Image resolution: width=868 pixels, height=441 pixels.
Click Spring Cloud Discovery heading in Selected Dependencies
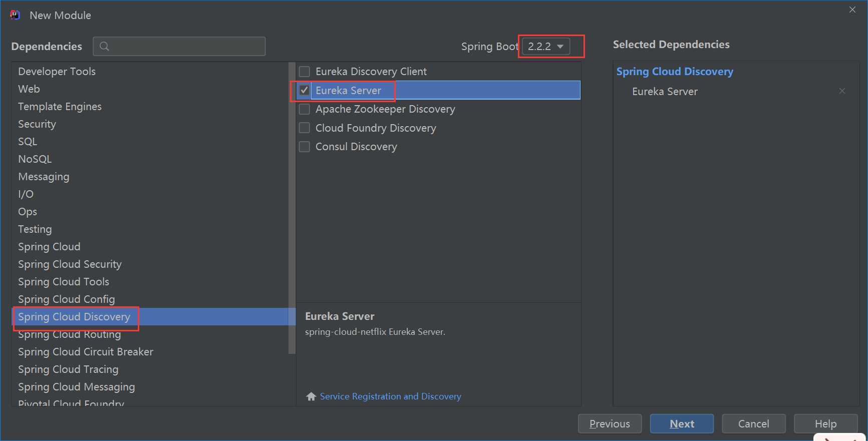click(675, 72)
